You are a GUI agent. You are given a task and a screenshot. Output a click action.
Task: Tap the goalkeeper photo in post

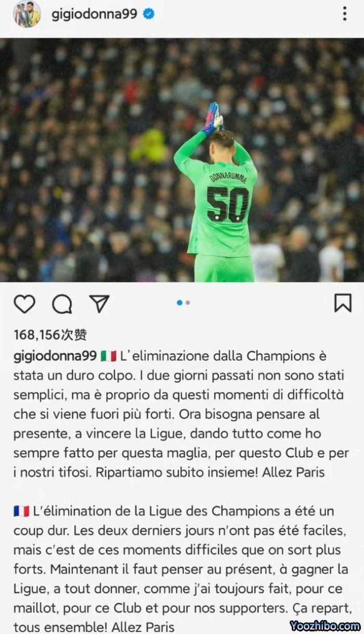click(182, 160)
